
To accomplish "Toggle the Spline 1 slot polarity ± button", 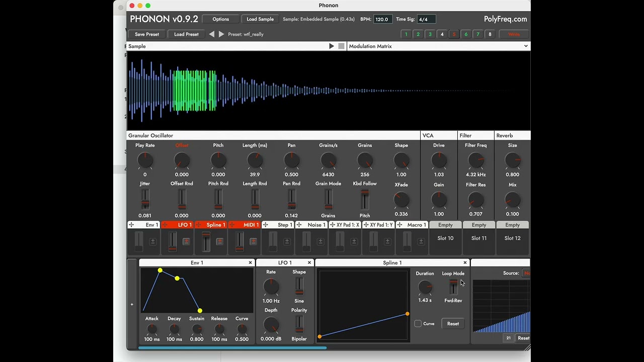I will pyautogui.click(x=220, y=241).
